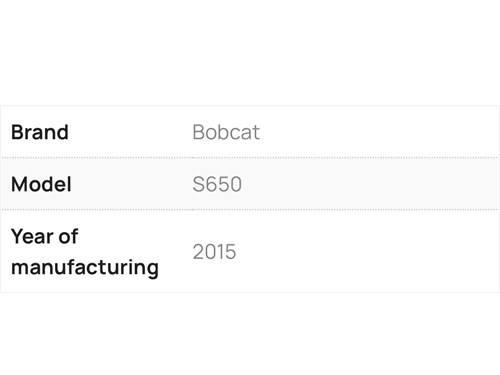Image resolution: width=500 pixels, height=375 pixels.
Task: Click the gap between Brand and Bobcat
Action: tap(130, 132)
